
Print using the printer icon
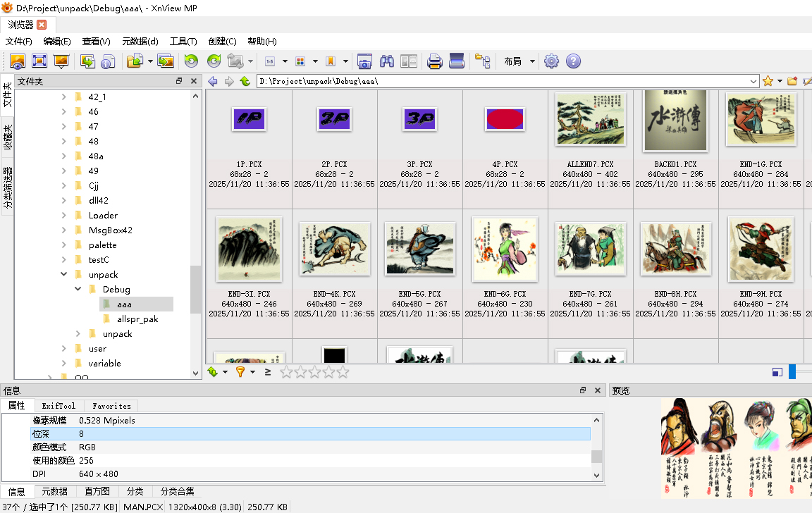tap(435, 61)
